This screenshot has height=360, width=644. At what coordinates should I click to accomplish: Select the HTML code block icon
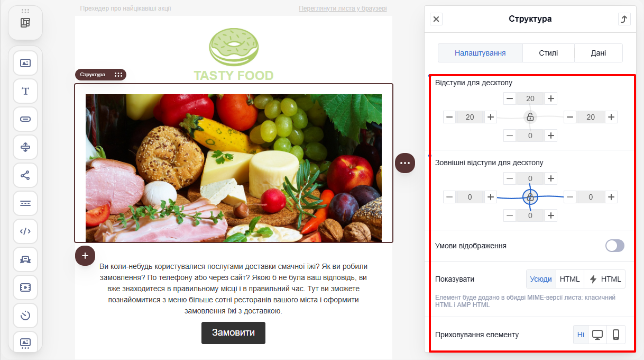[25, 231]
